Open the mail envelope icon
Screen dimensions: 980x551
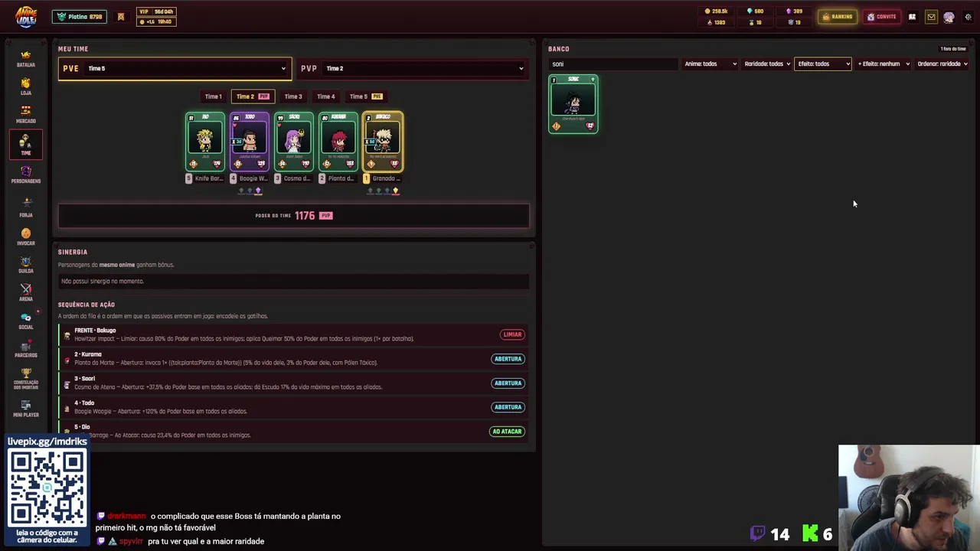pyautogui.click(x=931, y=17)
